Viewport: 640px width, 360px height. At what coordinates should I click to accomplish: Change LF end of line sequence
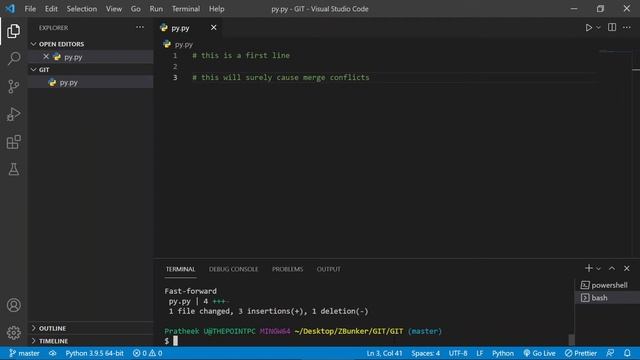pyautogui.click(x=480, y=353)
